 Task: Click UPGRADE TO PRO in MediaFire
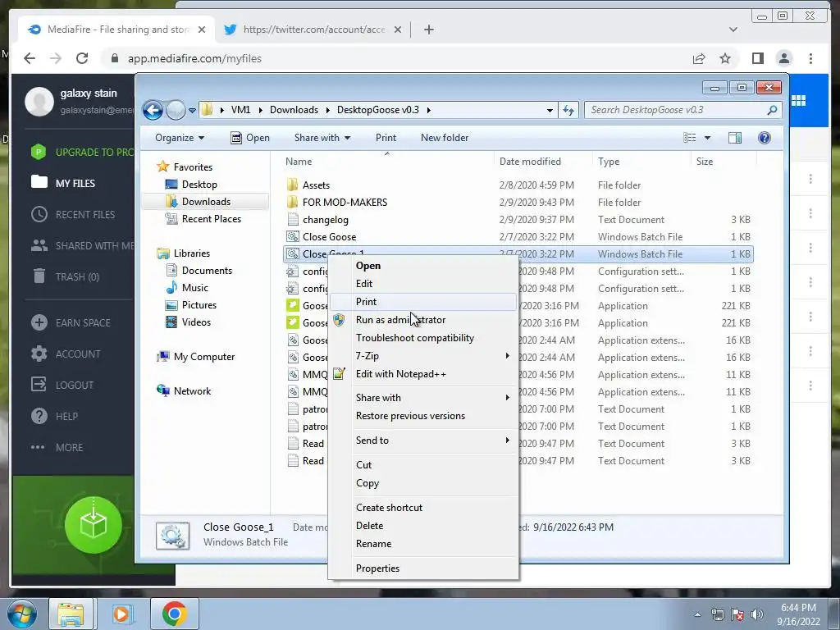pyautogui.click(x=83, y=152)
